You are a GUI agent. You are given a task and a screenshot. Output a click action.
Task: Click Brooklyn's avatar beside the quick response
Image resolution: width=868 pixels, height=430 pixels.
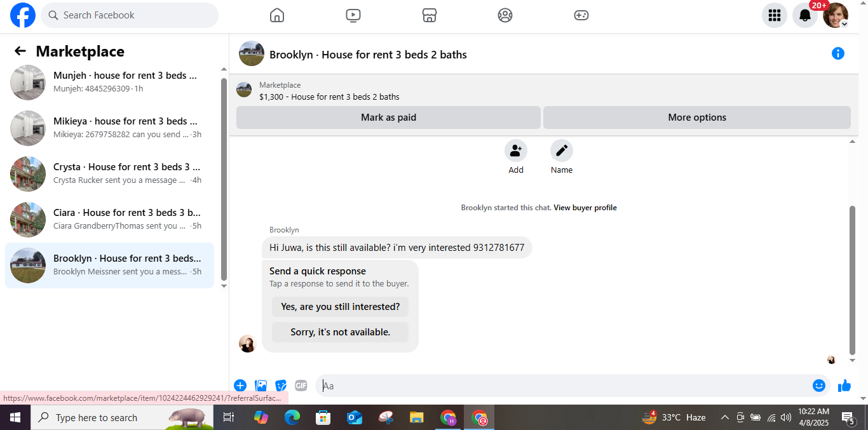pyautogui.click(x=247, y=344)
